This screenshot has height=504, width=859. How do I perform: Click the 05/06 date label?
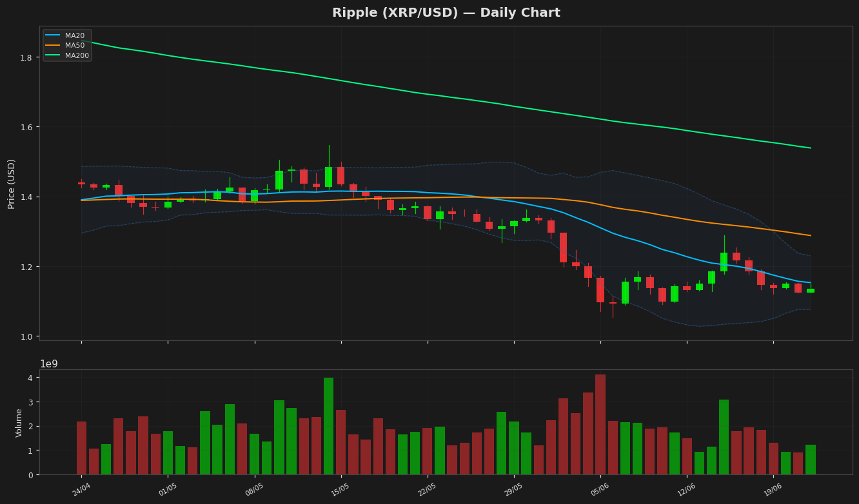(x=600, y=490)
